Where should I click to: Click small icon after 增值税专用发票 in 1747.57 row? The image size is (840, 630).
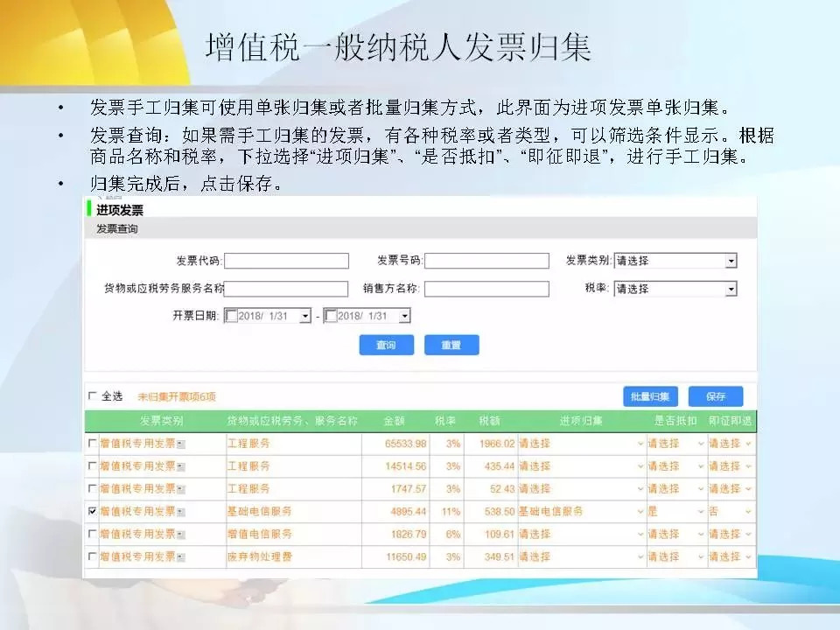point(181,490)
